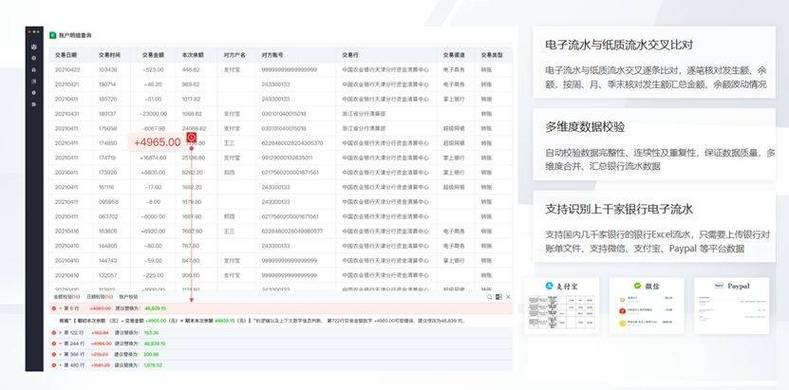789x390 pixels.
Task: Click the red error icon for 第 366 行
Action: tap(54, 354)
